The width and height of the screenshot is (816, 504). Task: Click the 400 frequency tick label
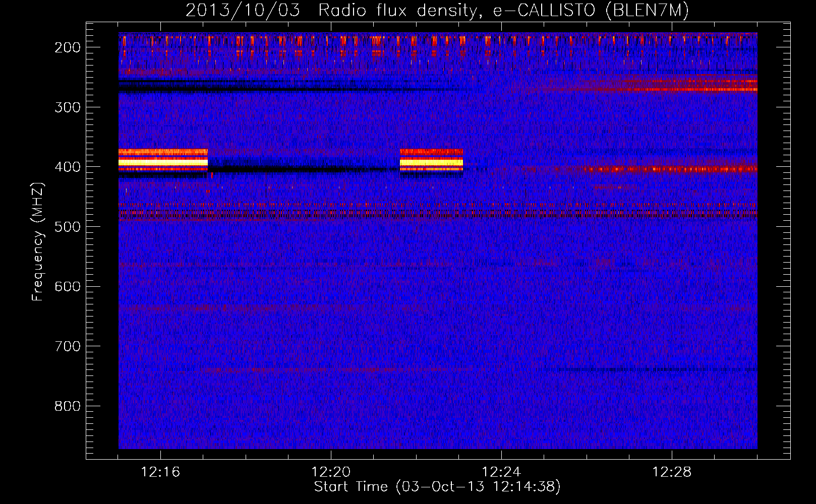pyautogui.click(x=68, y=167)
